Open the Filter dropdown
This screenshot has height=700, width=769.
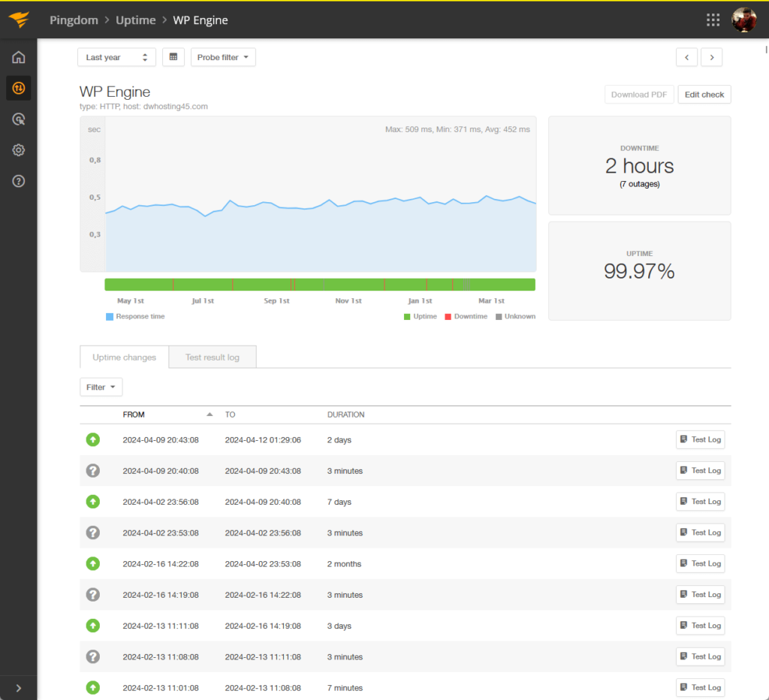[101, 387]
